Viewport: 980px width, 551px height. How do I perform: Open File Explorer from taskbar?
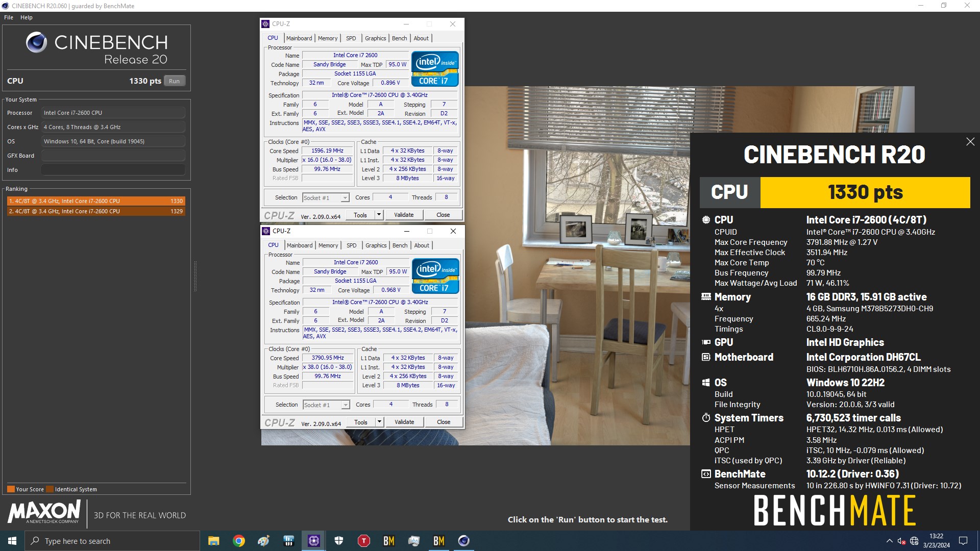pos(214,541)
